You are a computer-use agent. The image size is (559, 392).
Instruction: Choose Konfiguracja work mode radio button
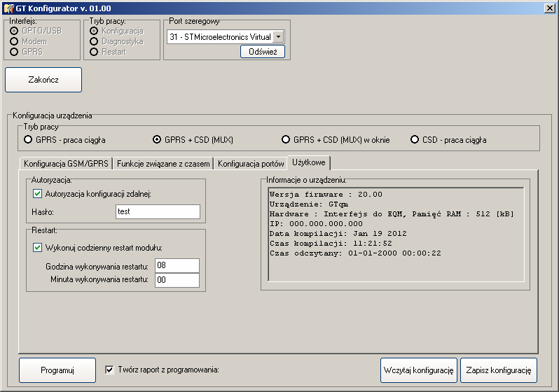point(94,31)
